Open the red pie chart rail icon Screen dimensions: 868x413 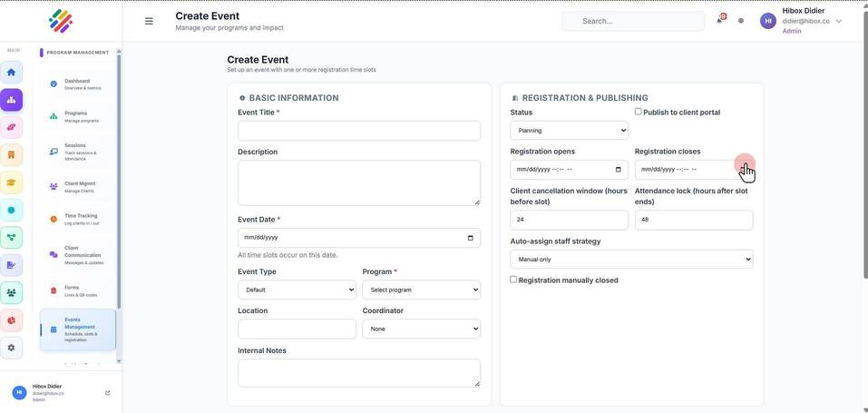point(11,320)
